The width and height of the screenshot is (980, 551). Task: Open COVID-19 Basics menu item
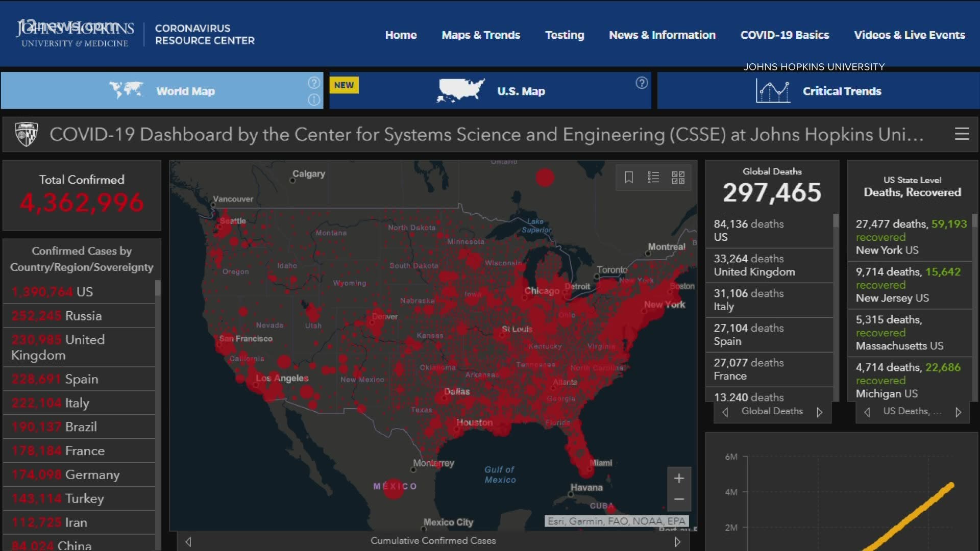785,35
